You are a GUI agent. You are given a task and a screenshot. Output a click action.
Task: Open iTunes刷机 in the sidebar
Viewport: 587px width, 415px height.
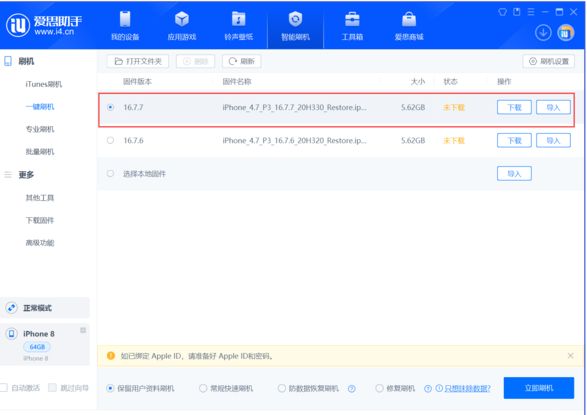44,84
